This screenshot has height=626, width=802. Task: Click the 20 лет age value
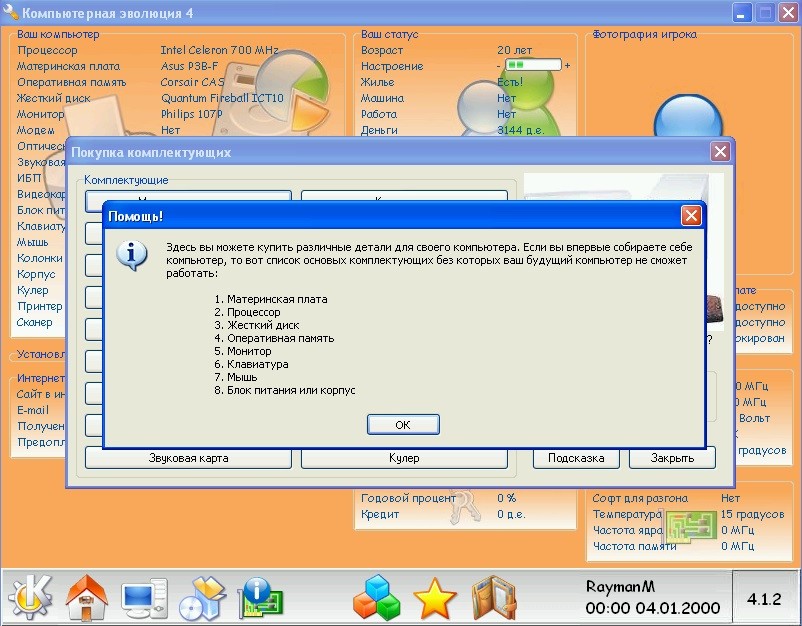click(514, 50)
